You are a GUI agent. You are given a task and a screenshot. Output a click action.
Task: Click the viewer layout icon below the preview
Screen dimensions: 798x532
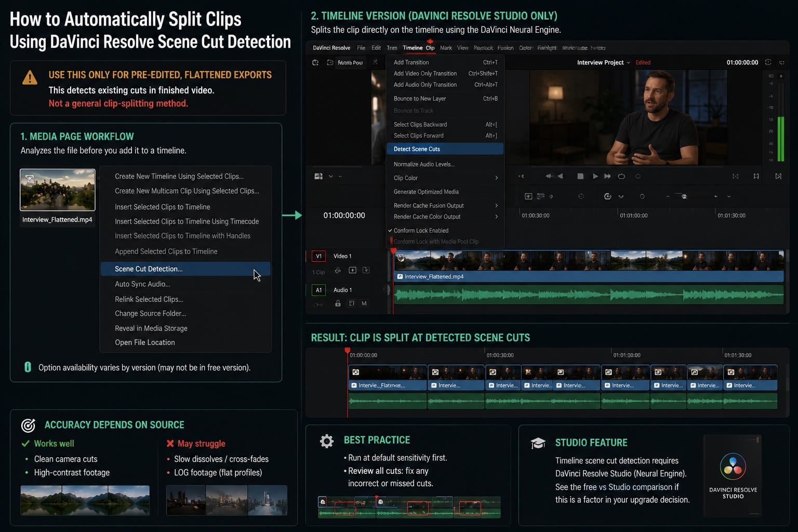318,176
